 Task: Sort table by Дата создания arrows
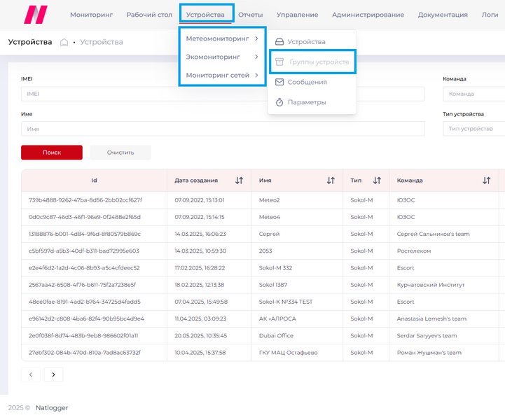pyautogui.click(x=239, y=181)
